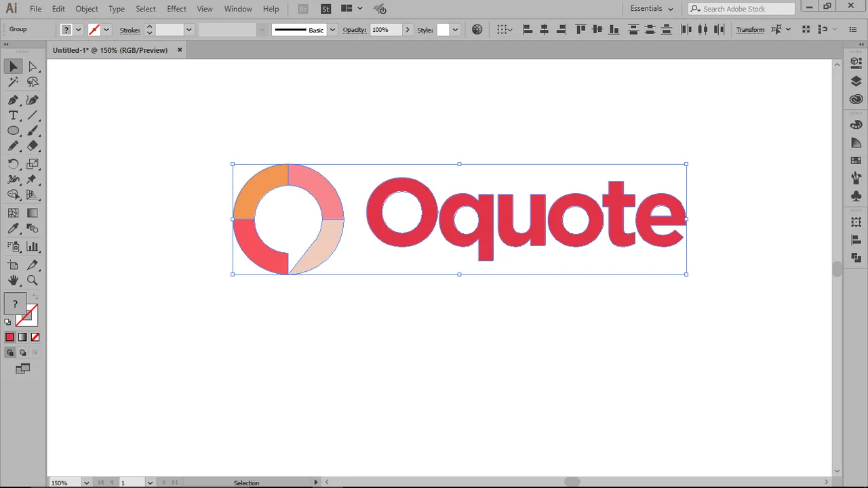Select the Shape Builder tool

[14, 195]
